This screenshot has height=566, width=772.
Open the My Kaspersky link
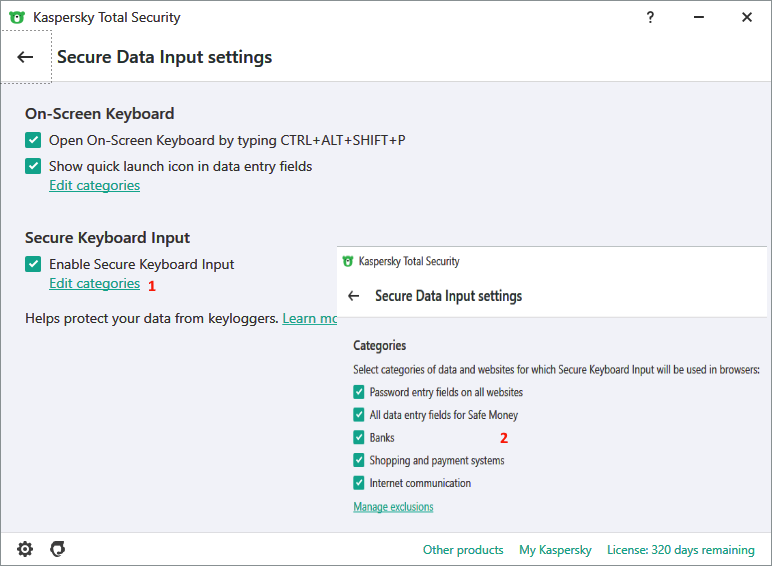[555, 550]
